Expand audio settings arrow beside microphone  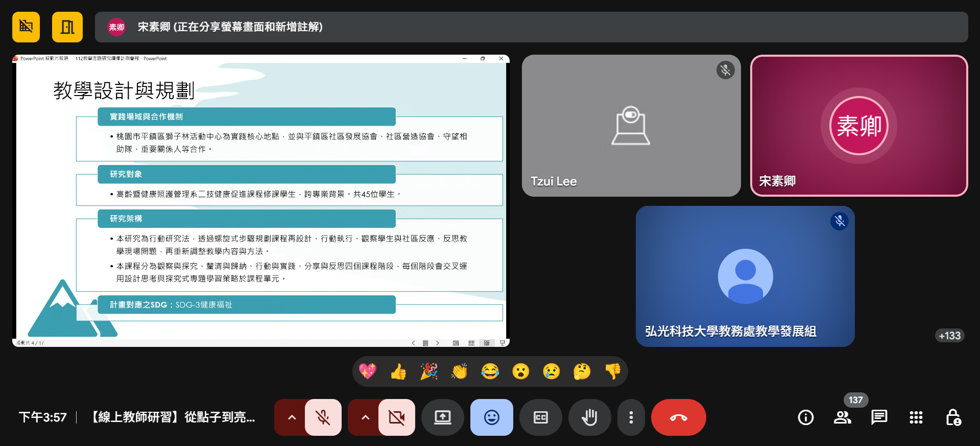(292, 417)
